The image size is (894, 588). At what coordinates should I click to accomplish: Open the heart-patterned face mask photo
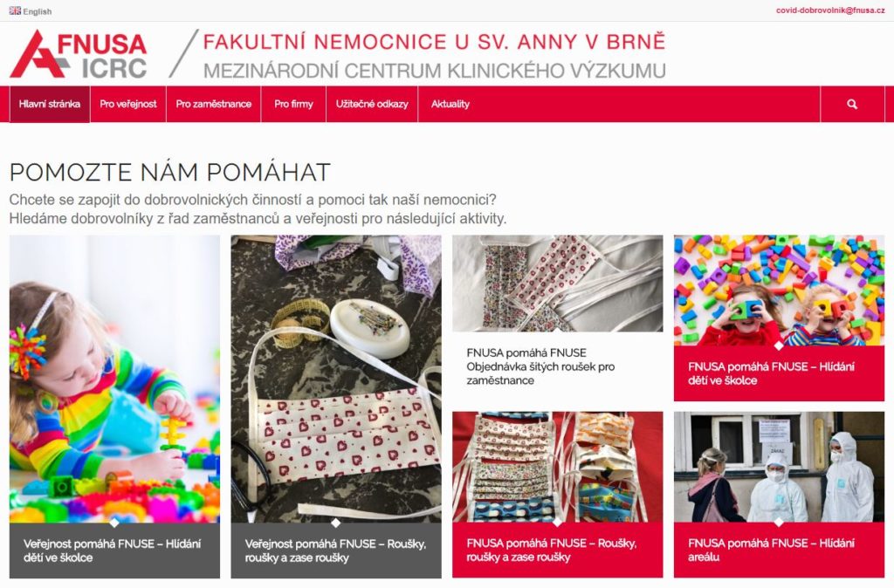tap(336, 379)
